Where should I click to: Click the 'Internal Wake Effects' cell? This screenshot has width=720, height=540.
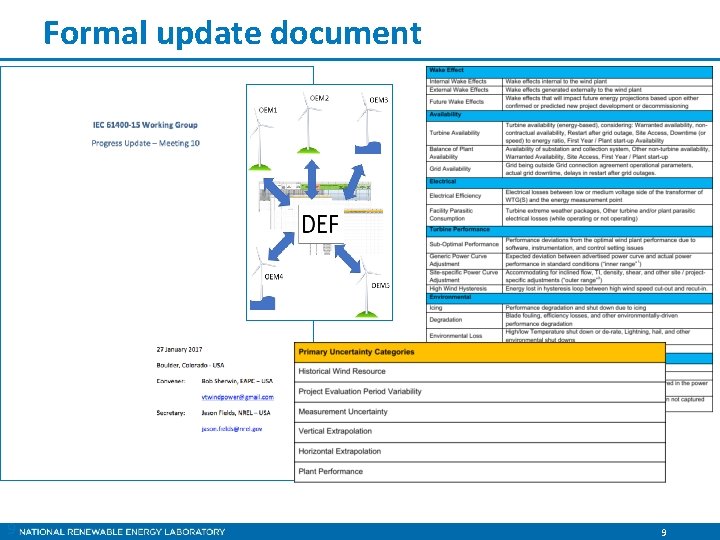coord(464,81)
